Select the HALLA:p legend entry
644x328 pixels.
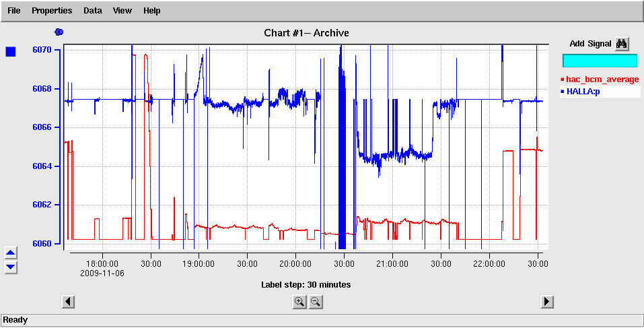tap(600, 91)
